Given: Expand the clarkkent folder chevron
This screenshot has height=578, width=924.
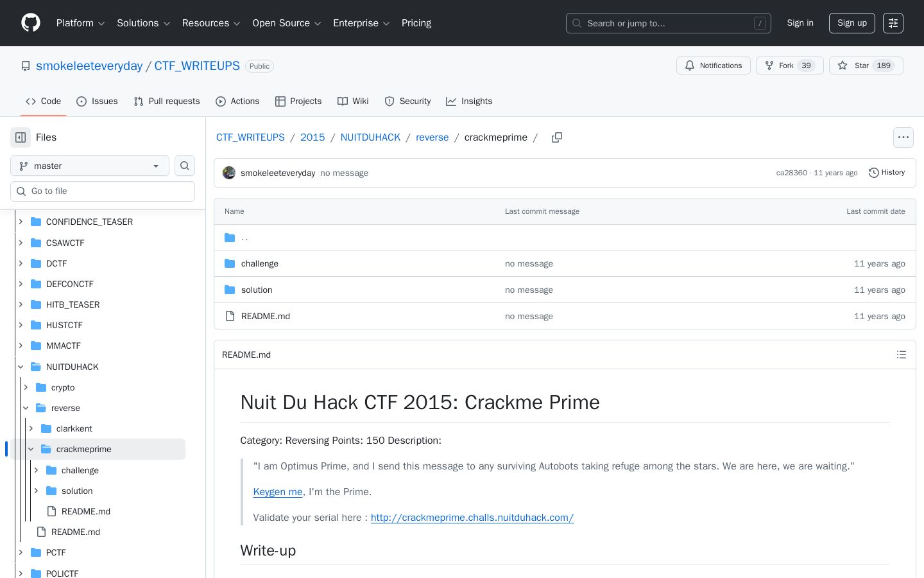Looking at the screenshot, I should pyautogui.click(x=31, y=428).
